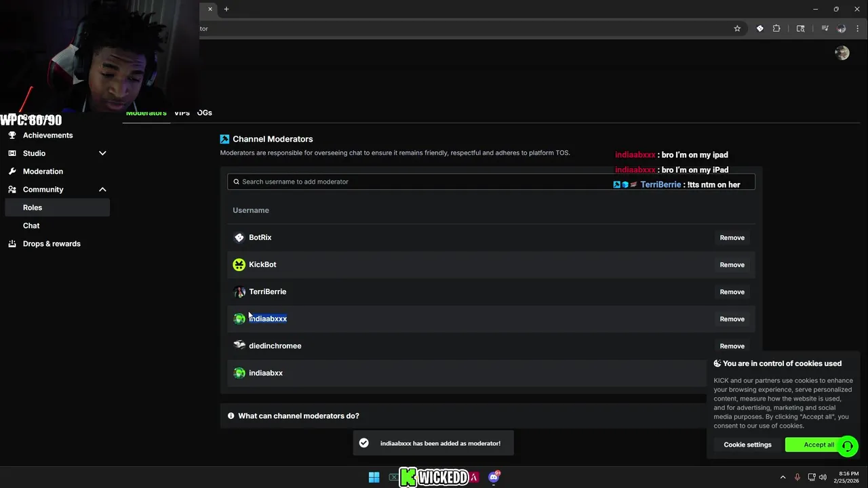Click the BotRix username

(260, 237)
